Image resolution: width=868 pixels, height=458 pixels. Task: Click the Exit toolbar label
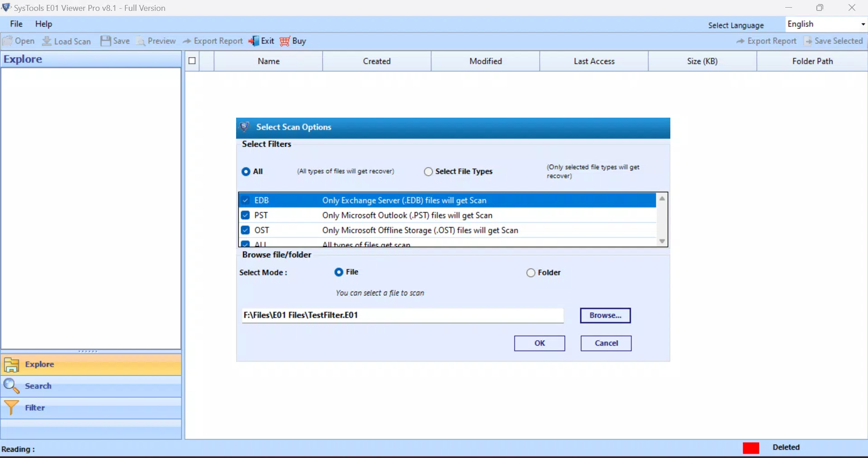click(x=268, y=41)
